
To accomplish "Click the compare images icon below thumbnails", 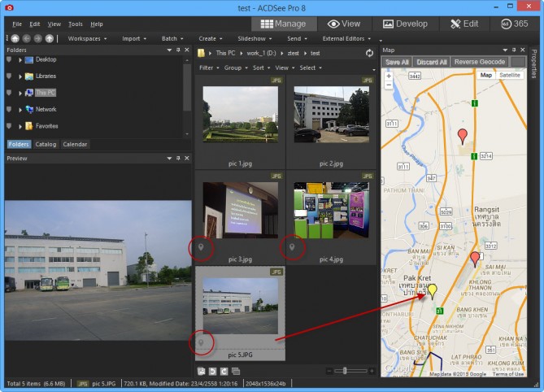I will pos(202,371).
